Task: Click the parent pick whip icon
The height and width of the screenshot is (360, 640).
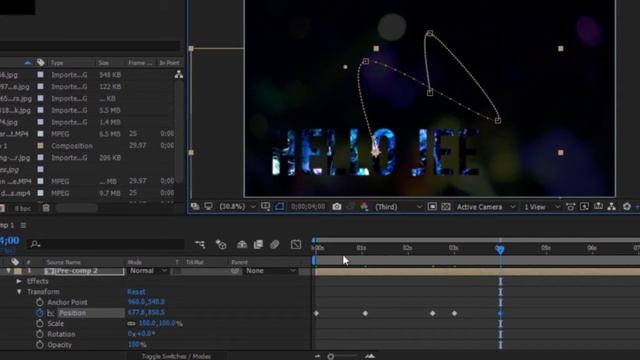Action: coord(235,271)
